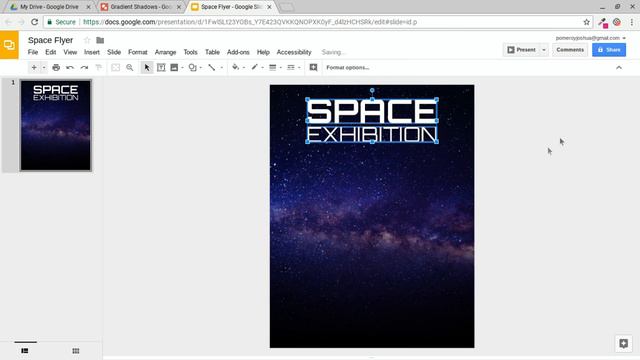
Task: Reload the page
Action: [x=35, y=22]
